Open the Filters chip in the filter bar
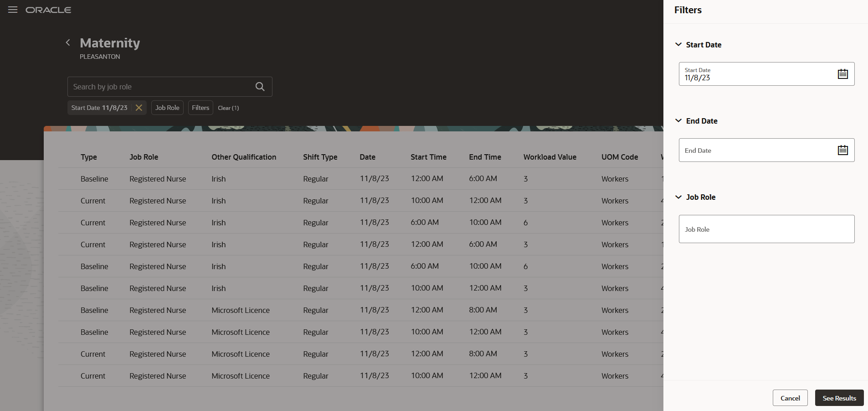Image resolution: width=868 pixels, height=411 pixels. click(x=200, y=108)
